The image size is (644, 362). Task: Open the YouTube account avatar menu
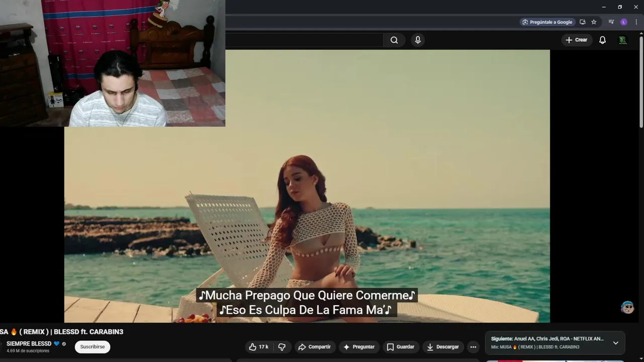click(x=623, y=40)
